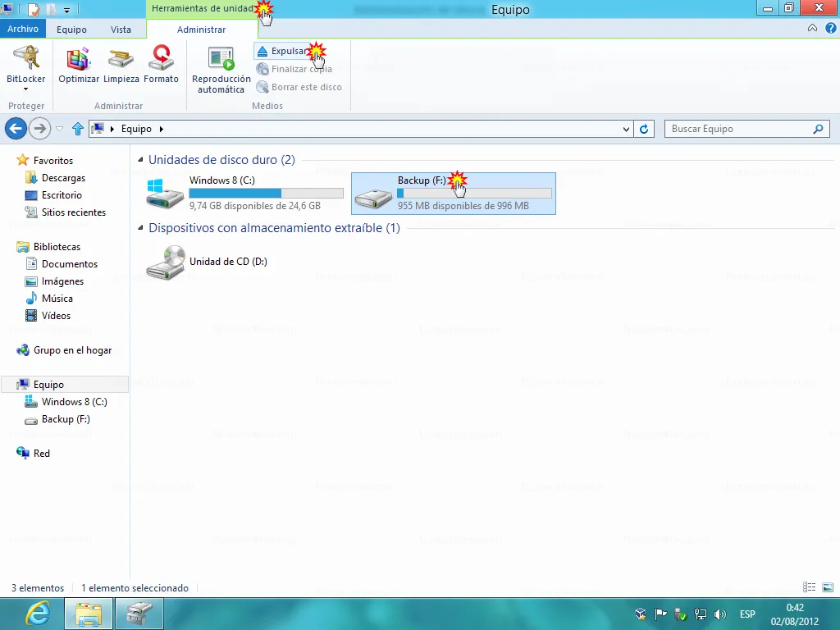Open the Formato drive tool
Screen dimensions: 840x630
[161, 66]
